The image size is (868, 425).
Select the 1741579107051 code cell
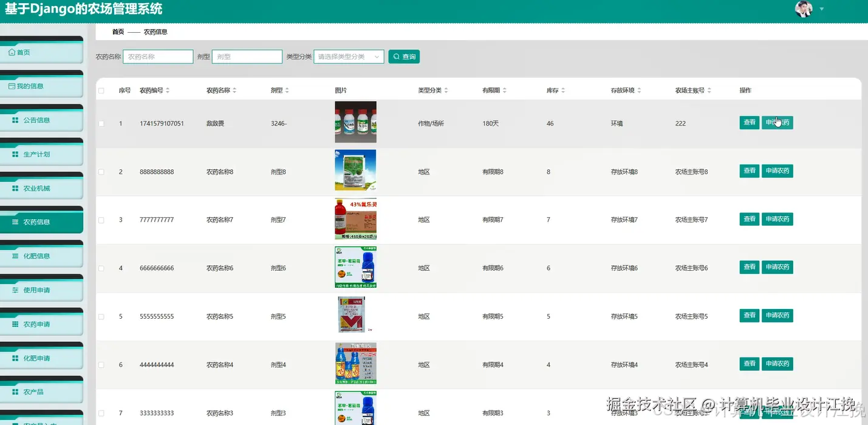[162, 124]
